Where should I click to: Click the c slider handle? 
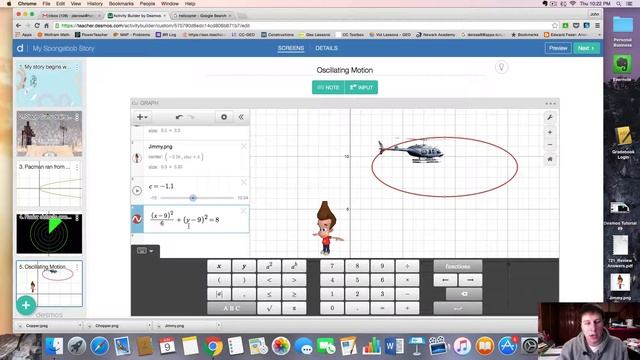click(193, 198)
